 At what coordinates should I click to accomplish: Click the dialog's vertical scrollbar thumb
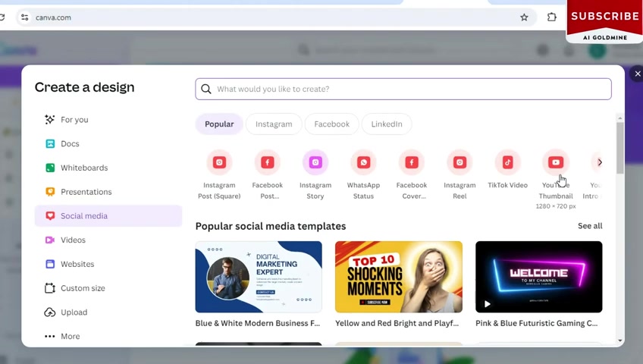click(620, 148)
